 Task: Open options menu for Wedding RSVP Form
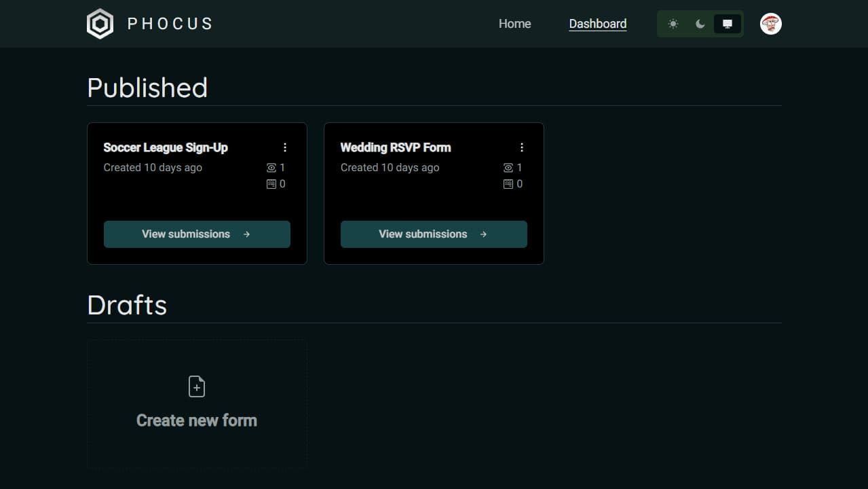point(522,147)
